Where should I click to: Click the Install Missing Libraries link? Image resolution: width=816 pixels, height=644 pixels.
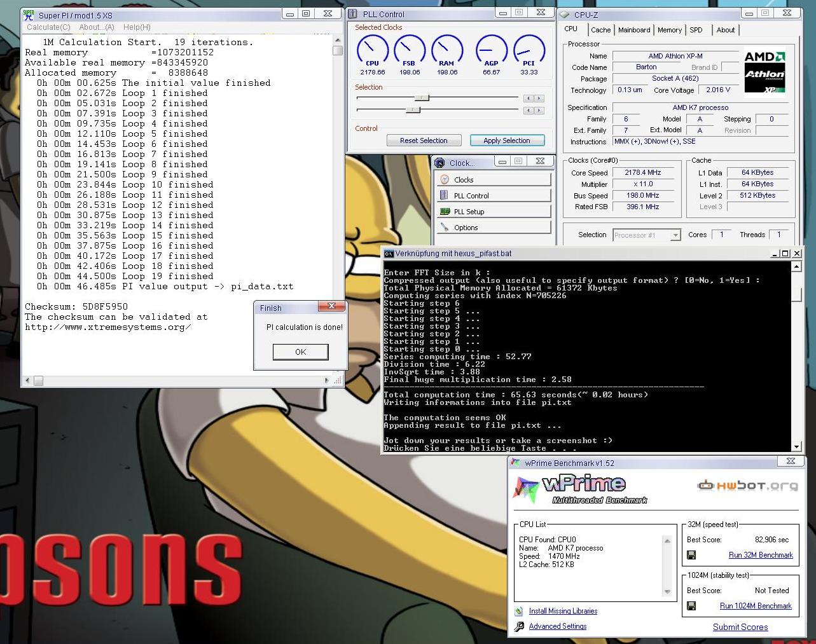(563, 611)
